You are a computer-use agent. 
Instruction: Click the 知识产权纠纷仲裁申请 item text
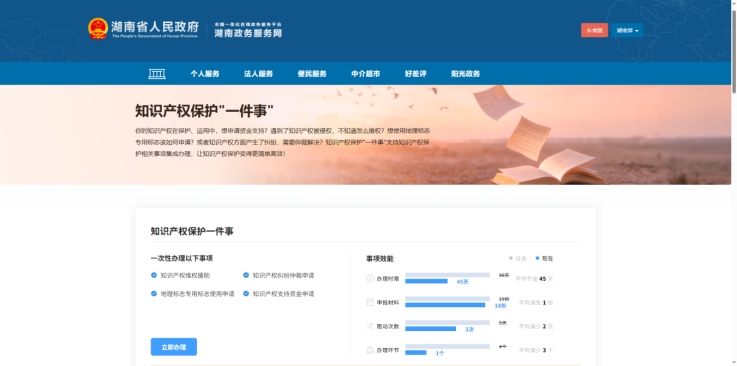(x=283, y=275)
